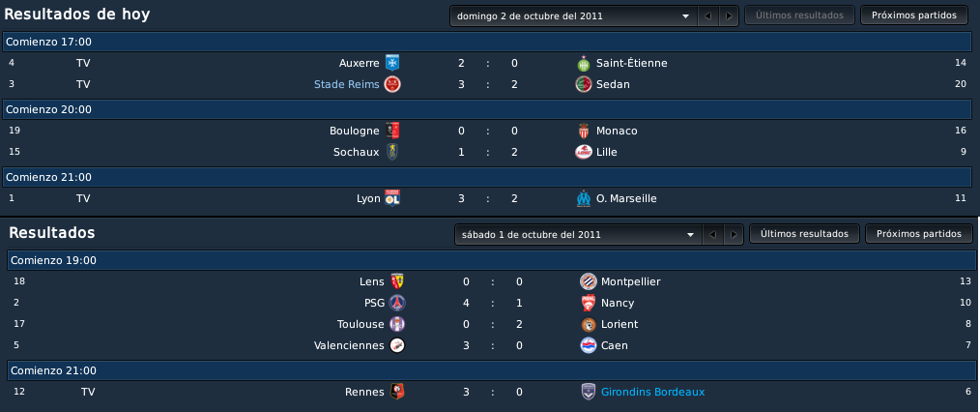This screenshot has width=980, height=412.
Task: Click the Auxerre club crest
Action: click(x=391, y=63)
